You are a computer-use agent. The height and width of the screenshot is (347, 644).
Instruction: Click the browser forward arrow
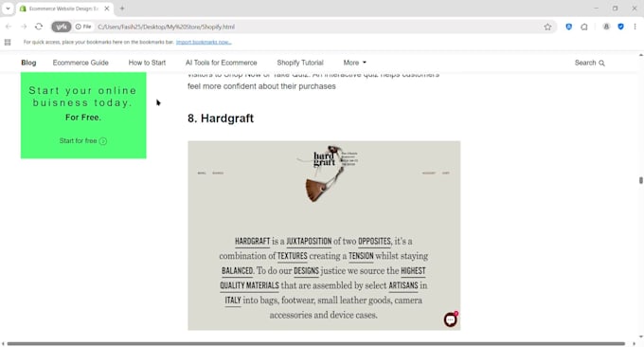24,27
